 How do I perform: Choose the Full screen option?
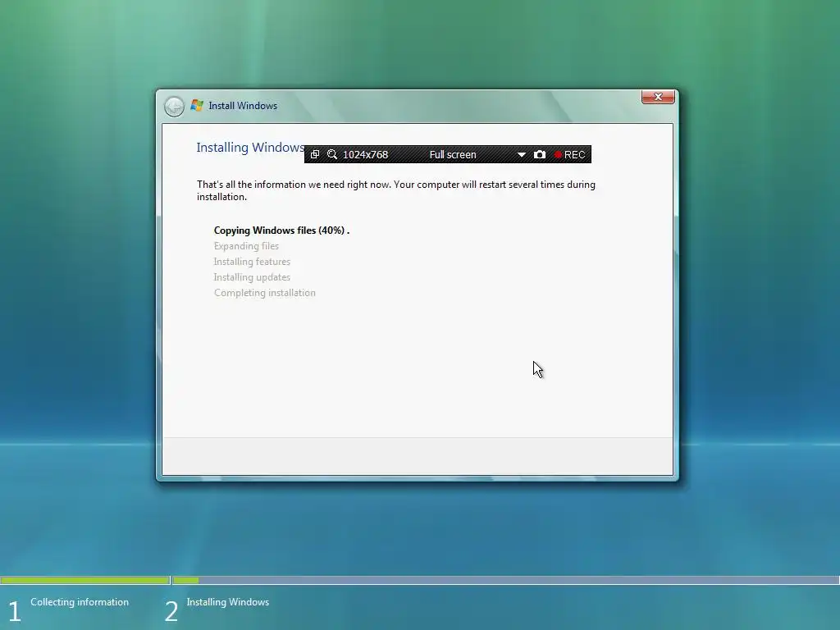[x=453, y=155]
